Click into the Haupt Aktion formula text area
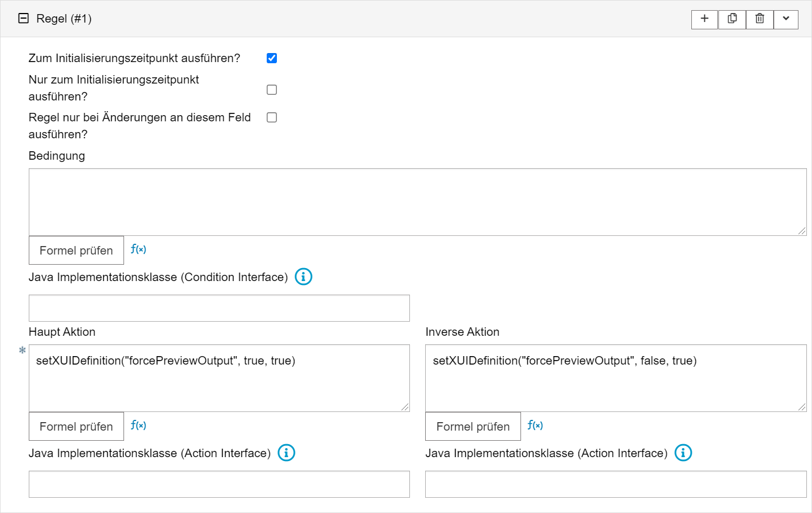The image size is (812, 513). tap(219, 384)
